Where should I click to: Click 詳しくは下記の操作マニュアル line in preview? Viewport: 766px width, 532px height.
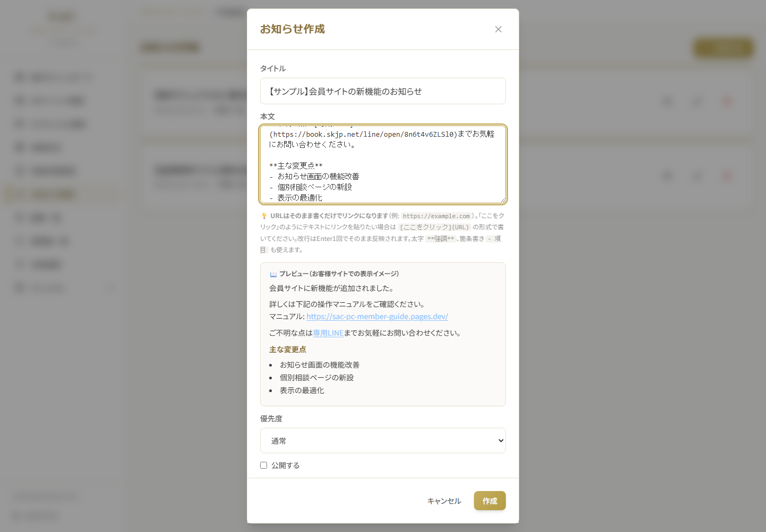pos(347,304)
